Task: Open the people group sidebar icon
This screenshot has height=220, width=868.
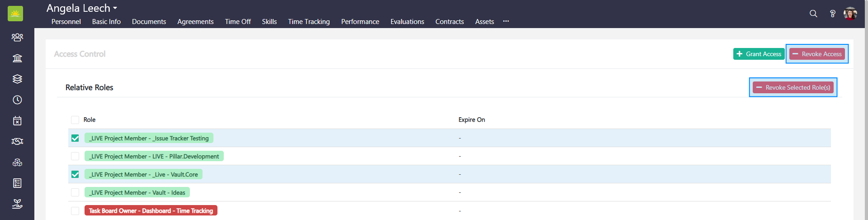Action: pyautogui.click(x=17, y=37)
